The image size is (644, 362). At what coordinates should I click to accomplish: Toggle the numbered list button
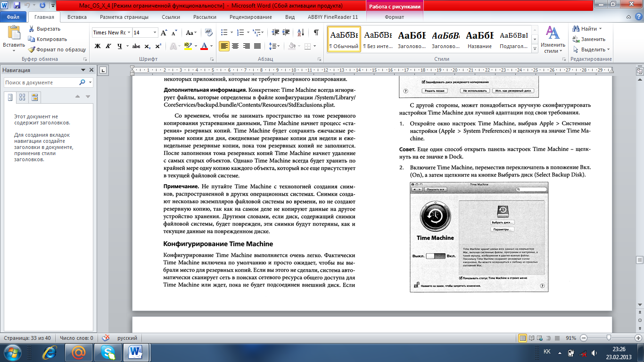(x=240, y=33)
